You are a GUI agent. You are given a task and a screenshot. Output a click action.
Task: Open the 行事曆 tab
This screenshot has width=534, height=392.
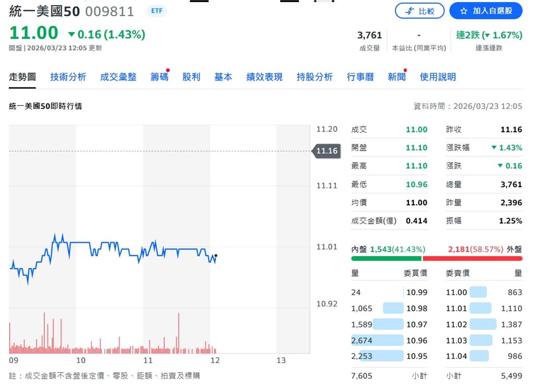tap(360, 76)
